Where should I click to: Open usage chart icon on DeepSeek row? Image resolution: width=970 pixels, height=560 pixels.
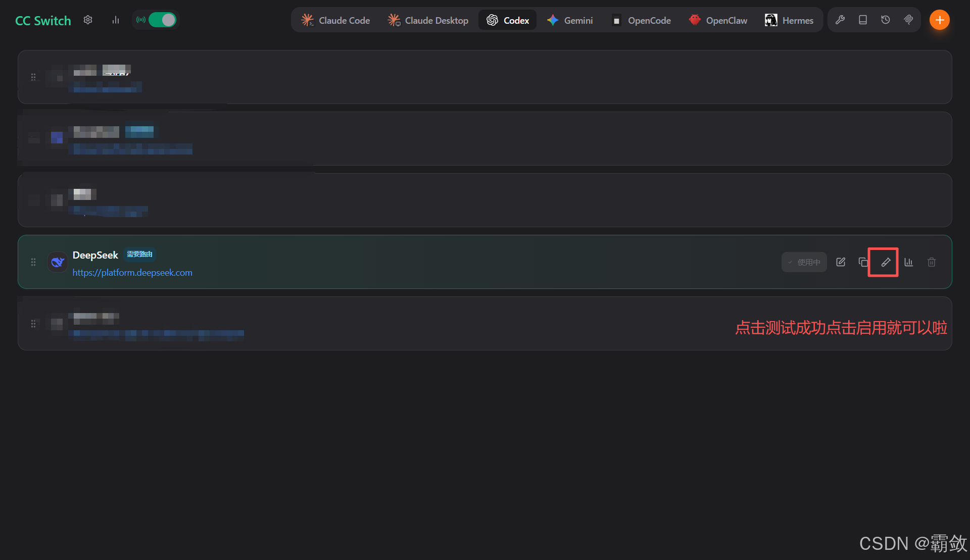click(x=909, y=262)
